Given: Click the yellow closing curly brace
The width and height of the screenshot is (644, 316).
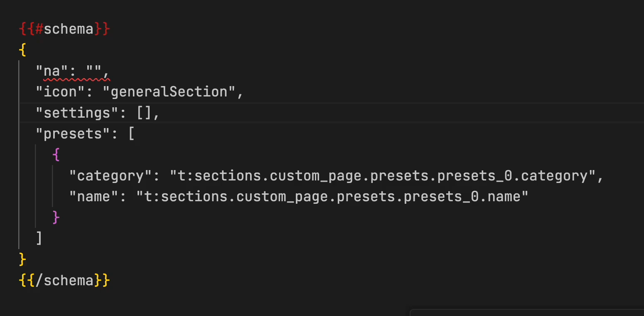Looking at the screenshot, I should pos(23,259).
